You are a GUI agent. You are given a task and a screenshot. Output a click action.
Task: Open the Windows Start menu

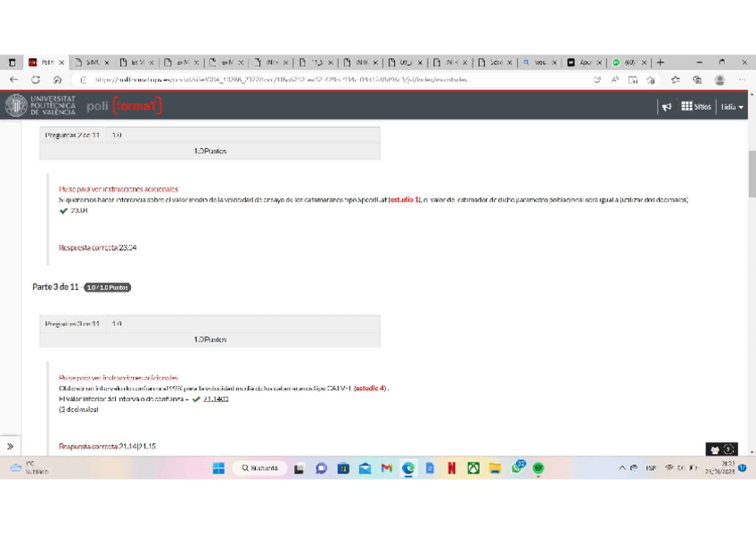(218, 468)
